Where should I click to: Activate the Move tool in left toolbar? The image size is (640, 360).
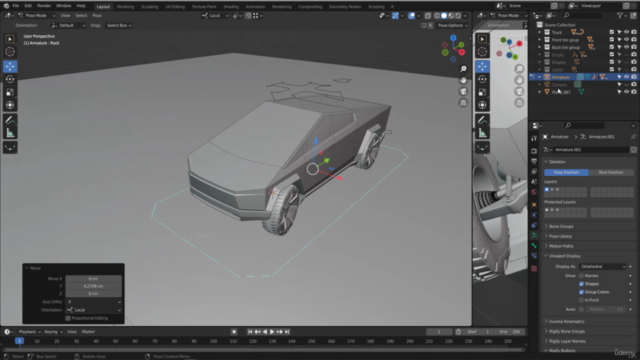[x=10, y=66]
